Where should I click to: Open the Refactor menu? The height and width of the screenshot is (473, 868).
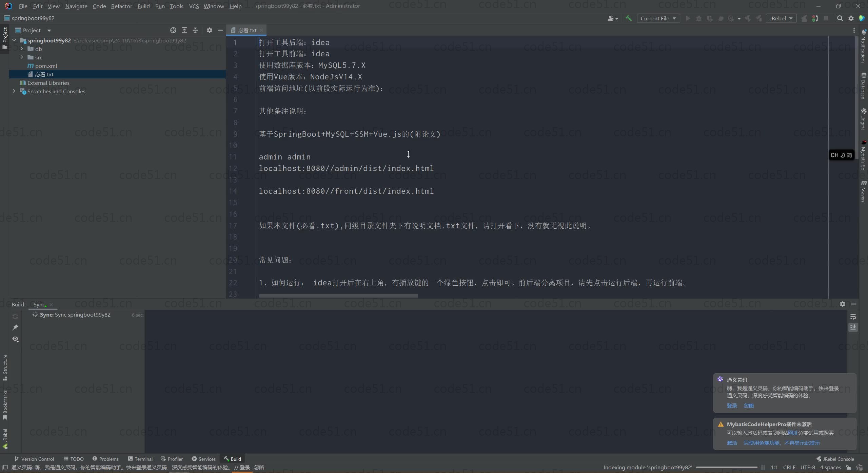(x=121, y=6)
